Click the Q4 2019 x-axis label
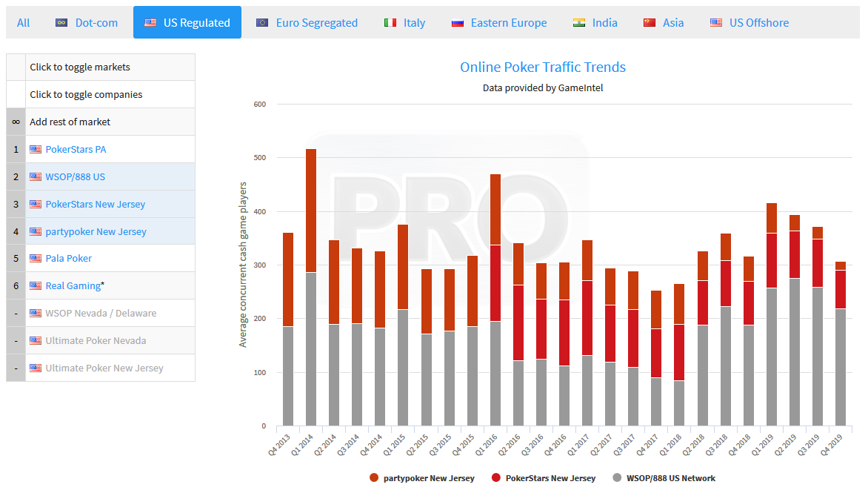Viewport: 868px width, 493px height. [x=831, y=446]
